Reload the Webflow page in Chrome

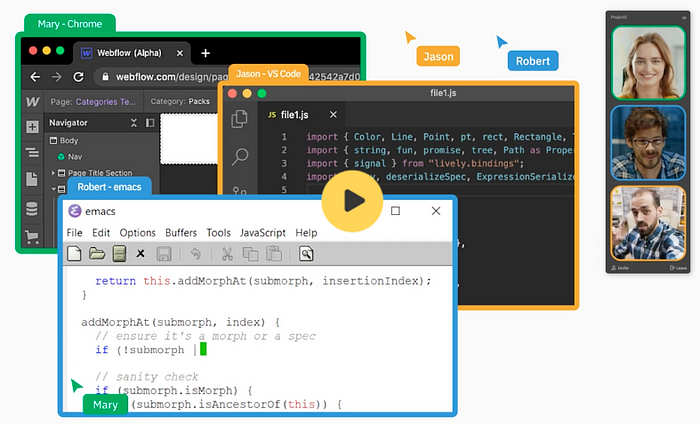coord(79,77)
